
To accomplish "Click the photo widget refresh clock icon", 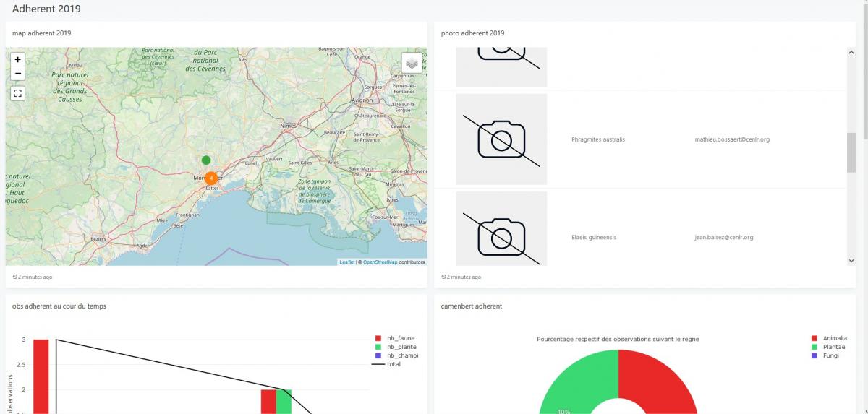I will 443,277.
